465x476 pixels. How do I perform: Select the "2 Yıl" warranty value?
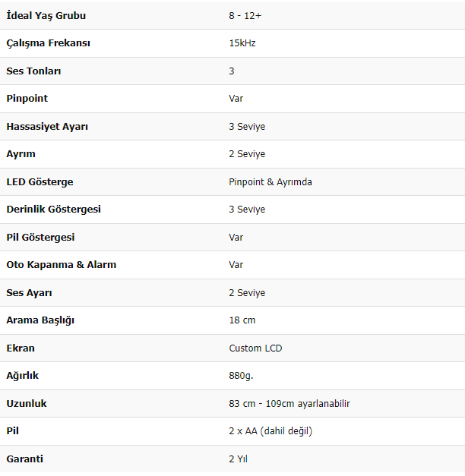pos(239,459)
